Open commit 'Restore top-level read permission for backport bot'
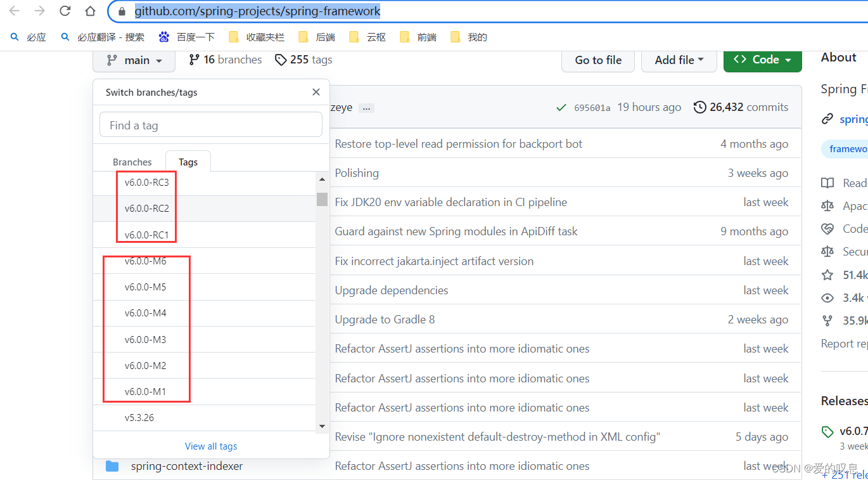868x480 pixels. pos(459,144)
